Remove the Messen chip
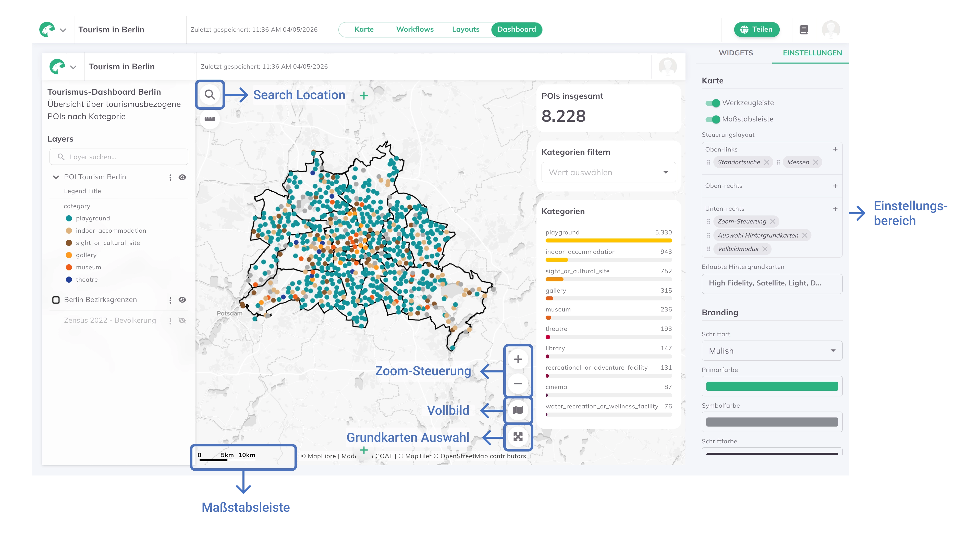The image size is (980, 551). point(816,162)
